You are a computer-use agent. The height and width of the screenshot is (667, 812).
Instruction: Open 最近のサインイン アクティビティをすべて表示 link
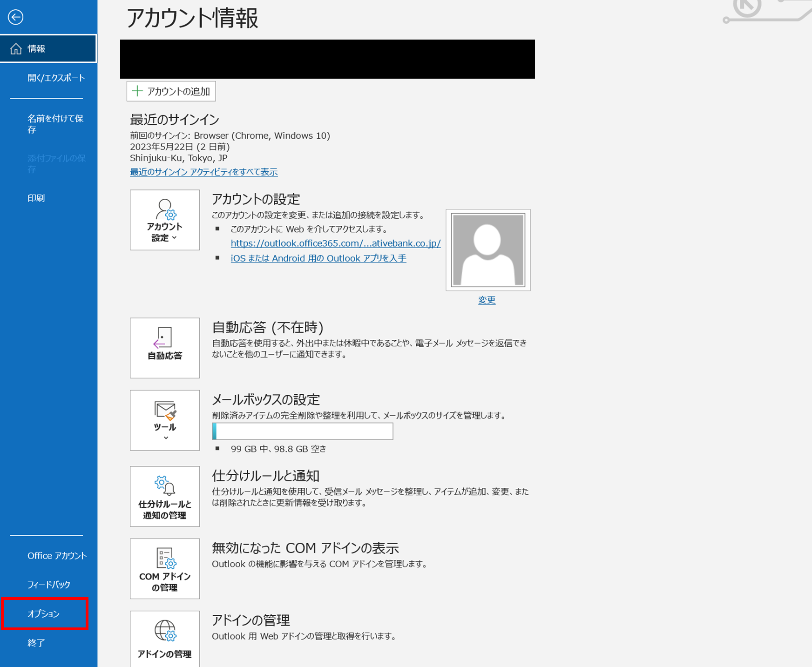(204, 172)
